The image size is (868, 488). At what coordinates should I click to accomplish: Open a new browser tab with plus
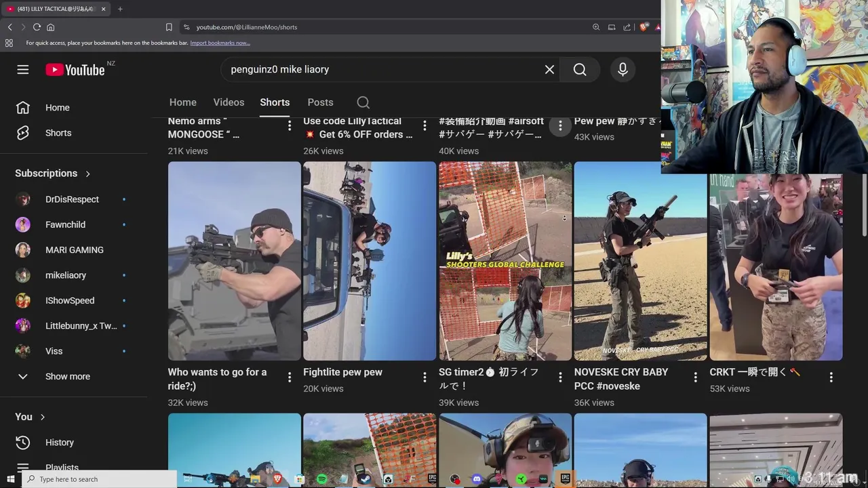120,9
